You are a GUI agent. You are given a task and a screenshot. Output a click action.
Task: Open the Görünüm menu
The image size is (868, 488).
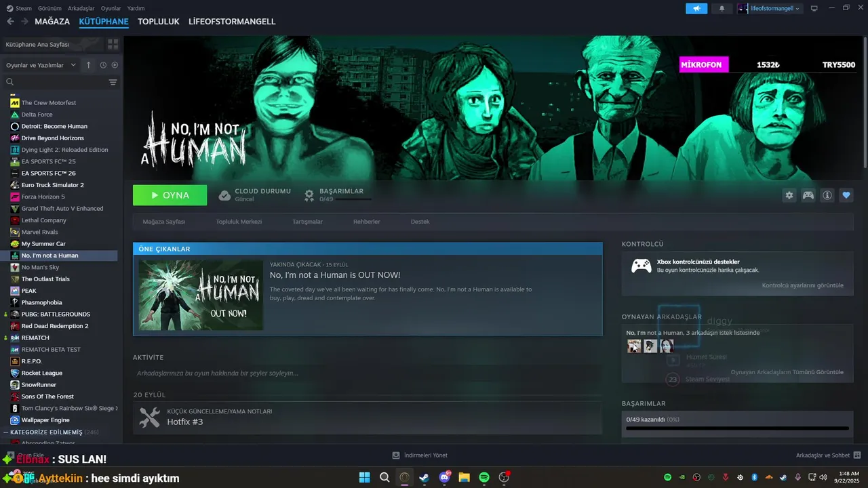[x=50, y=8]
